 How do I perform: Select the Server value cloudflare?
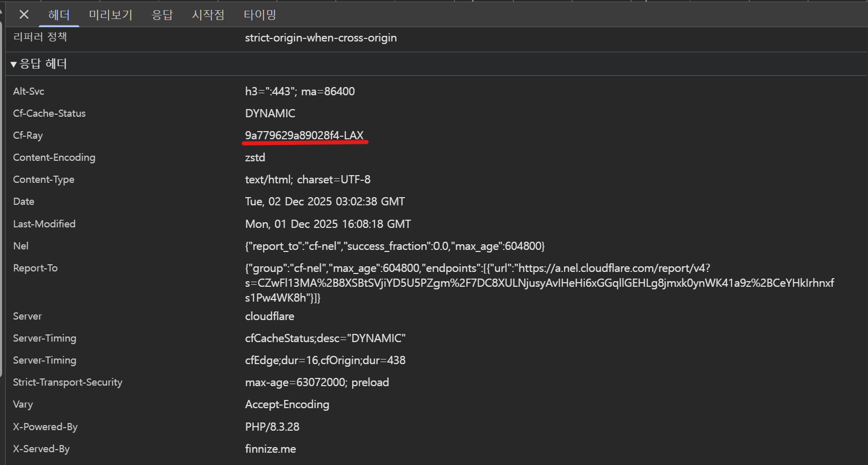269,316
